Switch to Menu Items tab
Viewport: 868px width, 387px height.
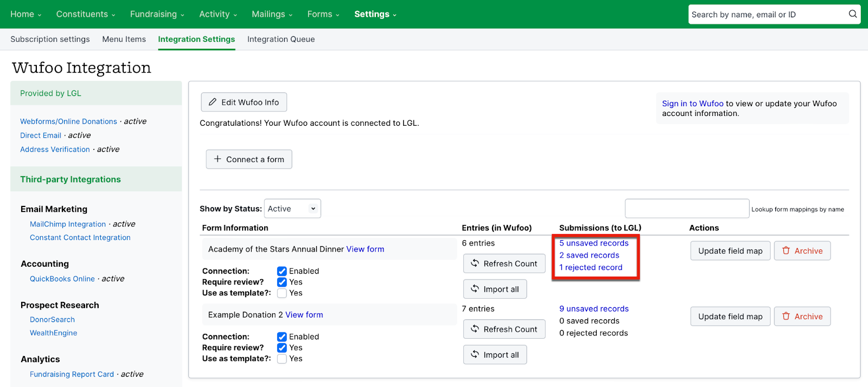pos(124,39)
